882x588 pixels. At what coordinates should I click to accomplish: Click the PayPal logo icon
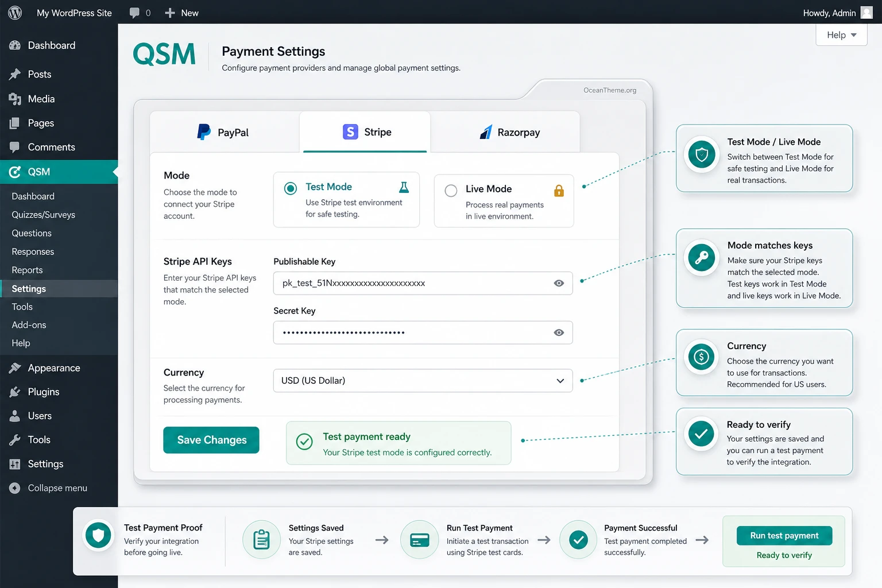203,132
